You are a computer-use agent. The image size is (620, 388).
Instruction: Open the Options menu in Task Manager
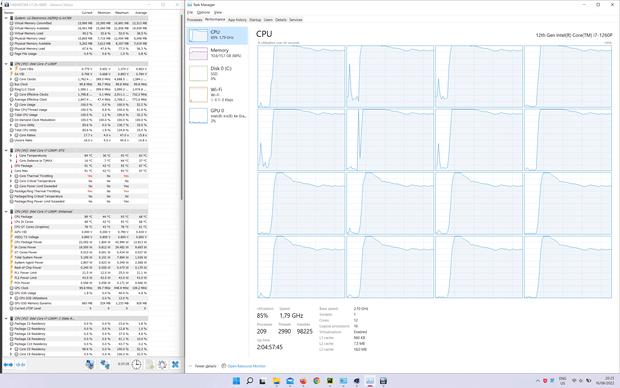203,12
